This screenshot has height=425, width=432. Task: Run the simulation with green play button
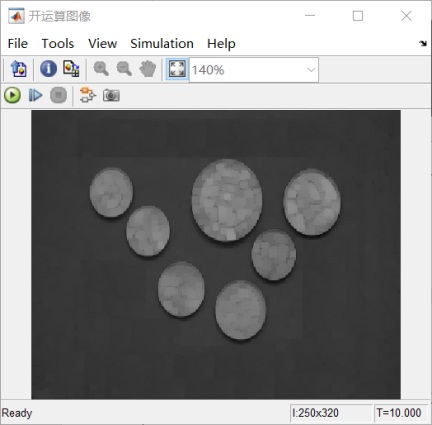13,95
